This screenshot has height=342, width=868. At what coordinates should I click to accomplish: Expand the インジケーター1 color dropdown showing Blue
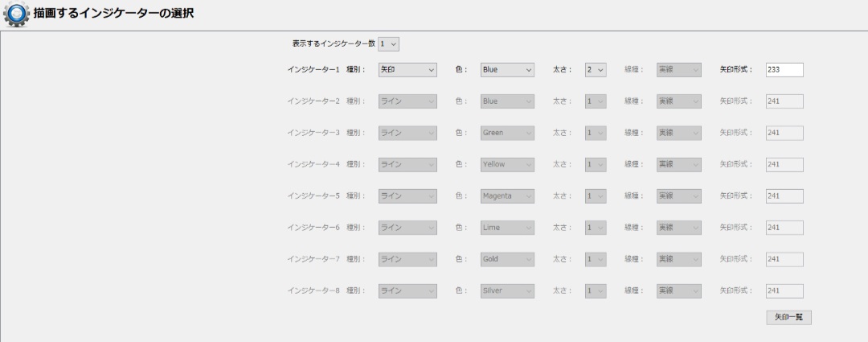point(507,70)
